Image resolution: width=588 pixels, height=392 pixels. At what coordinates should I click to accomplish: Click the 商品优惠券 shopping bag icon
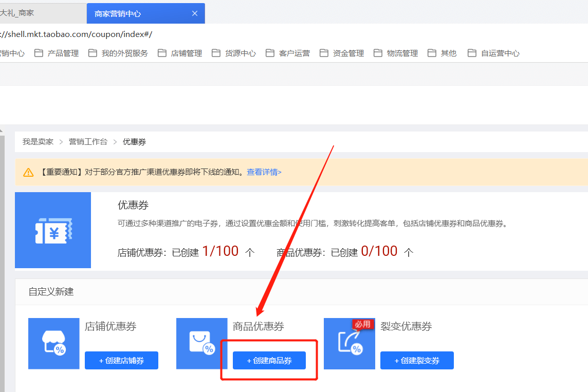(x=202, y=344)
